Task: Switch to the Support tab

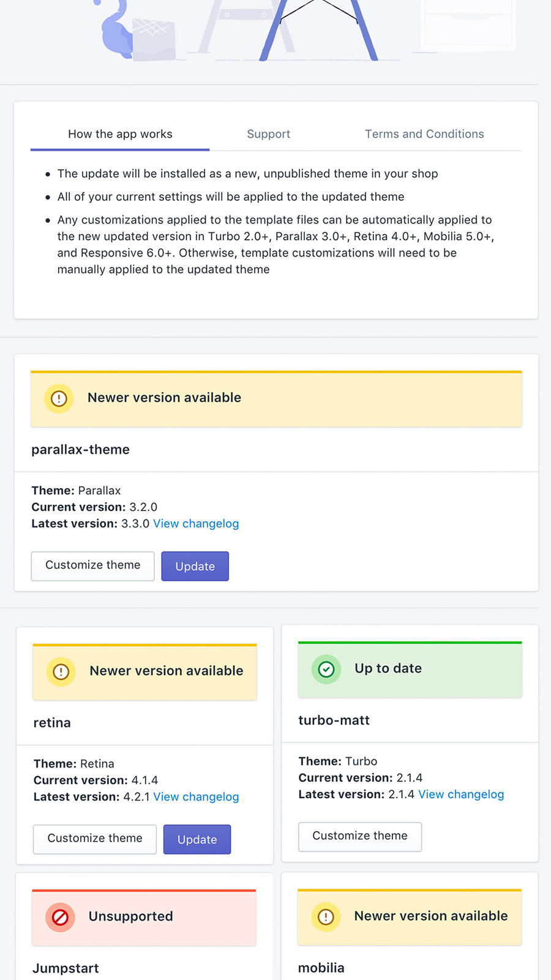Action: pos(268,134)
